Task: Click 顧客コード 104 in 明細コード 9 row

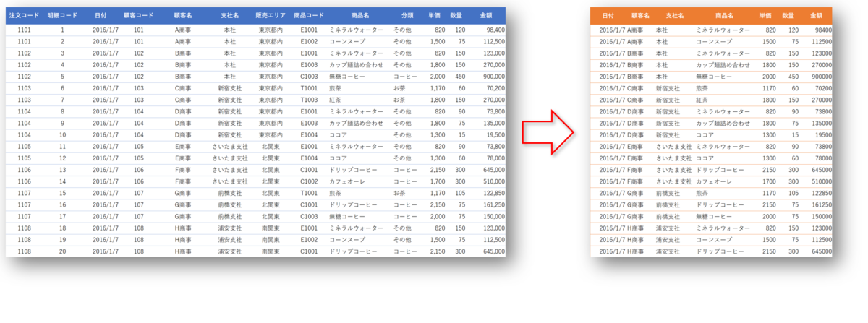Action: point(139,123)
